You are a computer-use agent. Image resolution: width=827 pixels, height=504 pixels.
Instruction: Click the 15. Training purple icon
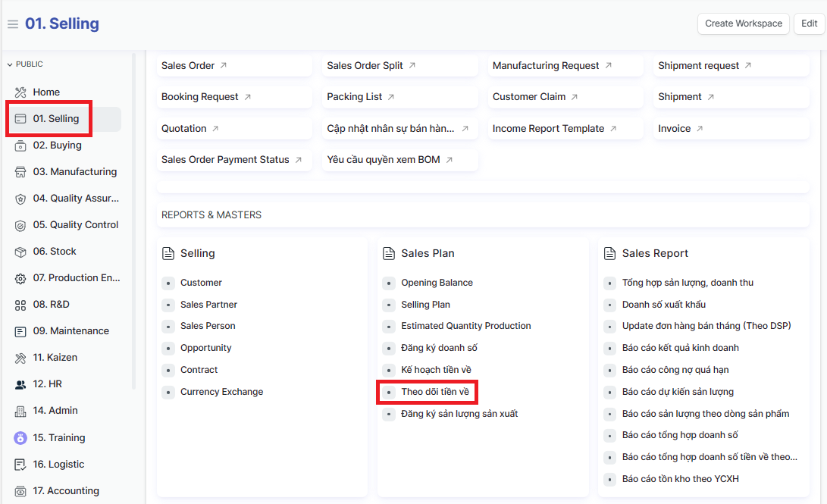[x=20, y=437]
